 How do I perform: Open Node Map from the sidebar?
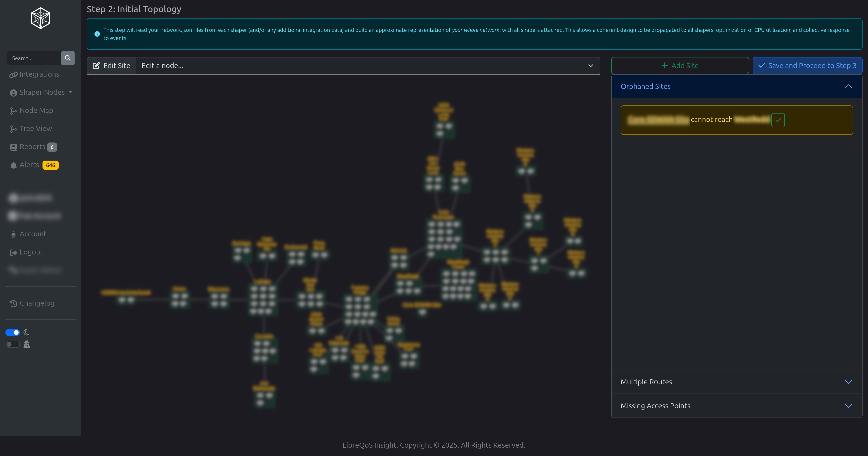[x=36, y=111]
